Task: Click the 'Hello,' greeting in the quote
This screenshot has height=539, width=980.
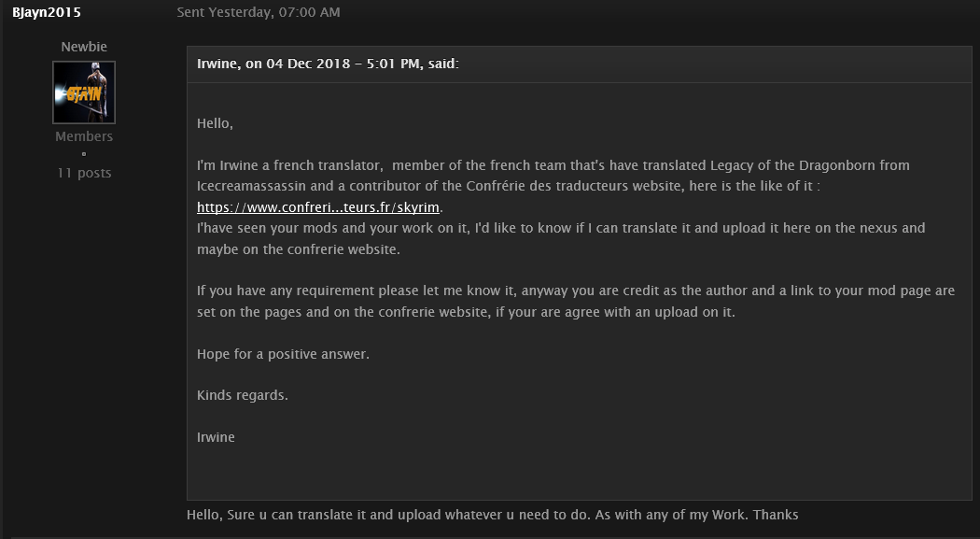Action: [x=215, y=124]
